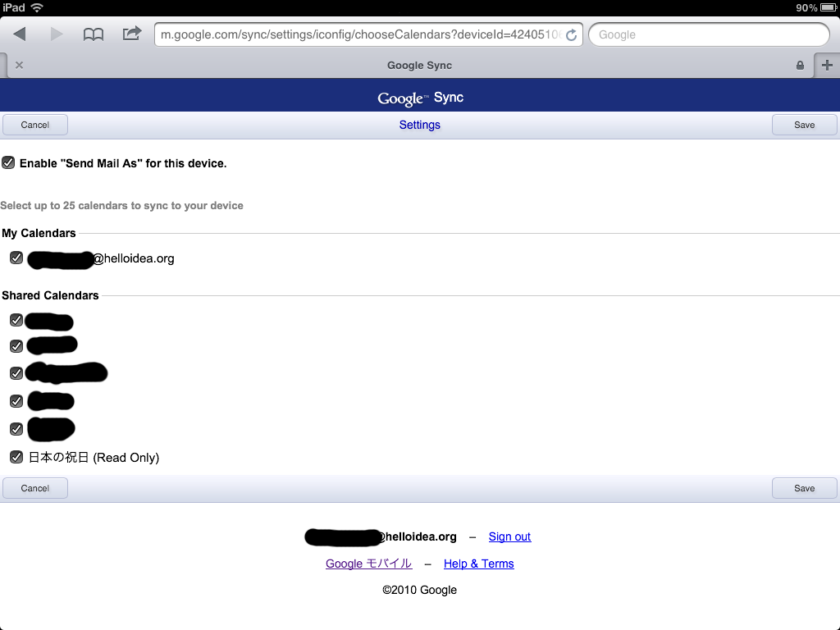Click the bottom Save button
The image size is (840, 630).
[804, 488]
